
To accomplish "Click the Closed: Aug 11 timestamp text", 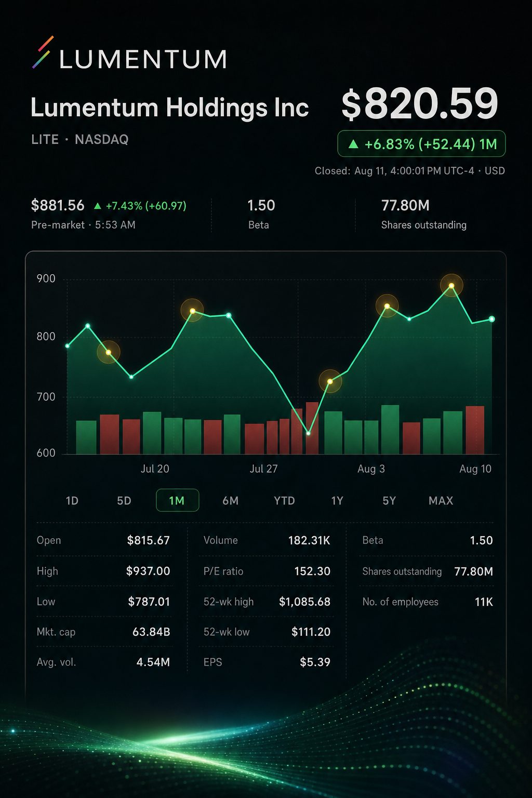I will click(410, 171).
